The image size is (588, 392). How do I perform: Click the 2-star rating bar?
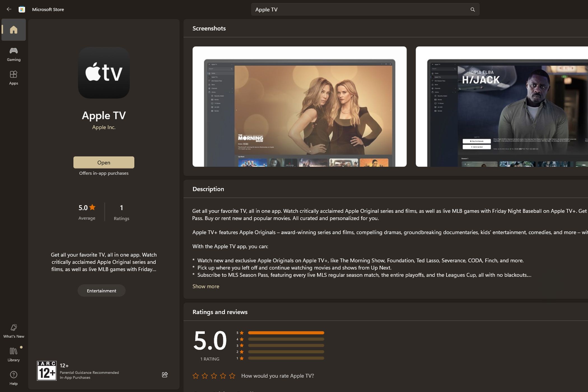(x=286, y=352)
